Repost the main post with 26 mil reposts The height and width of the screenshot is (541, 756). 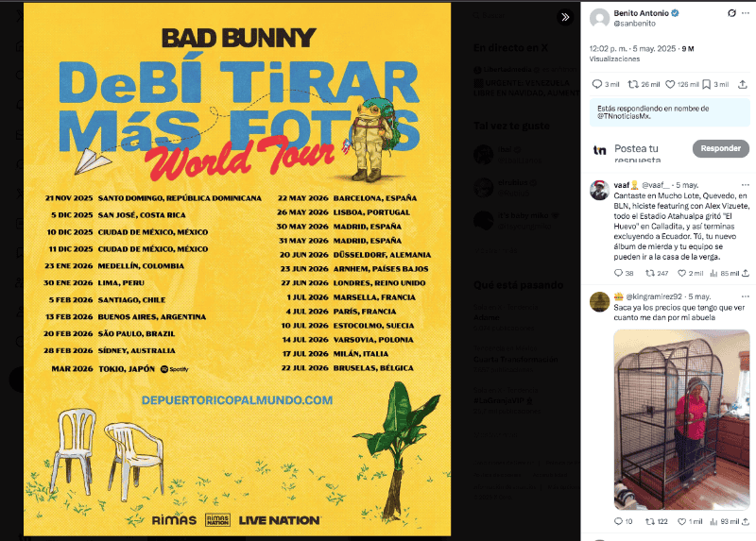click(x=633, y=84)
